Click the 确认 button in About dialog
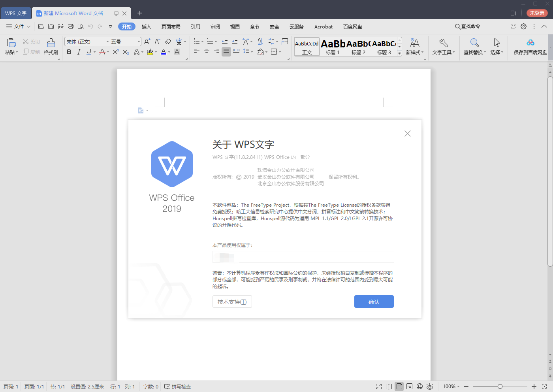This screenshot has height=392, width=553. (x=374, y=302)
